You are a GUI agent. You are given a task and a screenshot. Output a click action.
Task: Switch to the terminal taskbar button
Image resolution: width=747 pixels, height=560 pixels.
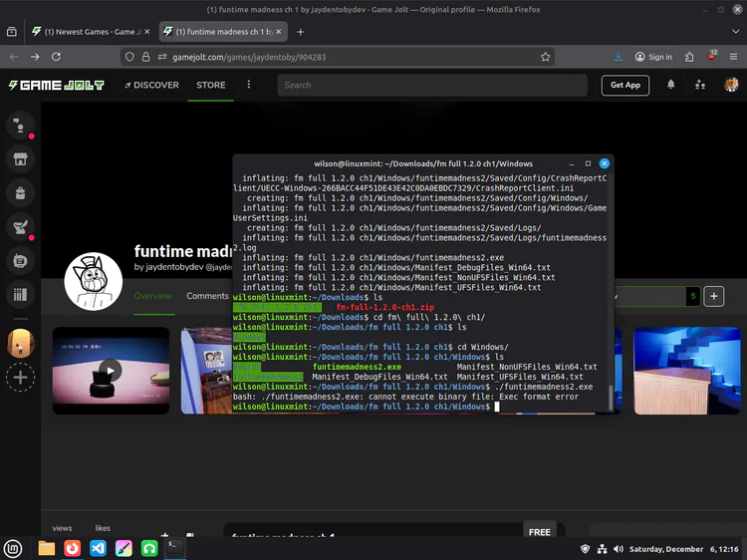click(174, 548)
